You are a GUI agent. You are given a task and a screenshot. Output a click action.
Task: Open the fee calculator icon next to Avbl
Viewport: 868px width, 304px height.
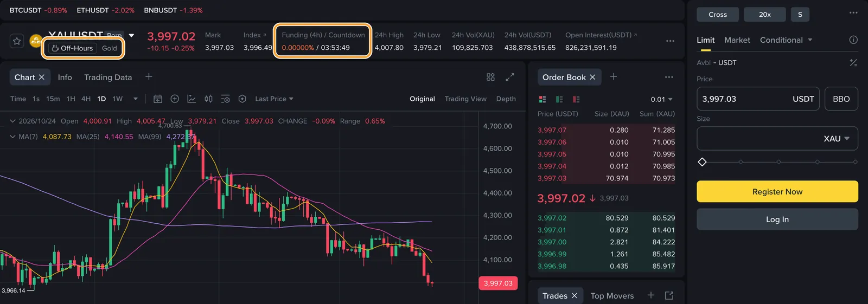pyautogui.click(x=853, y=63)
